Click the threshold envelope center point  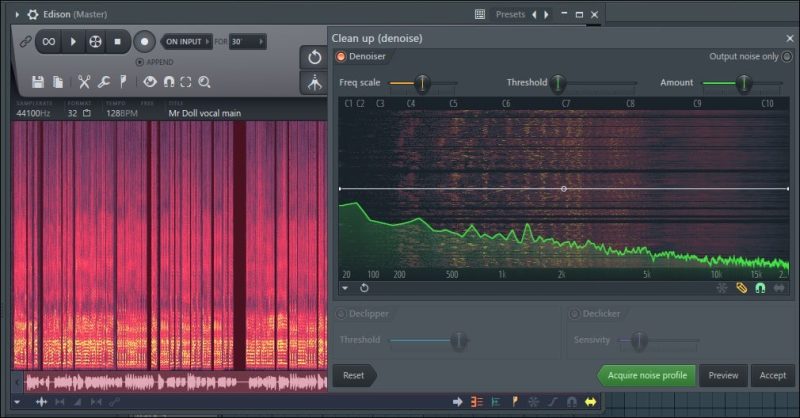(564, 189)
